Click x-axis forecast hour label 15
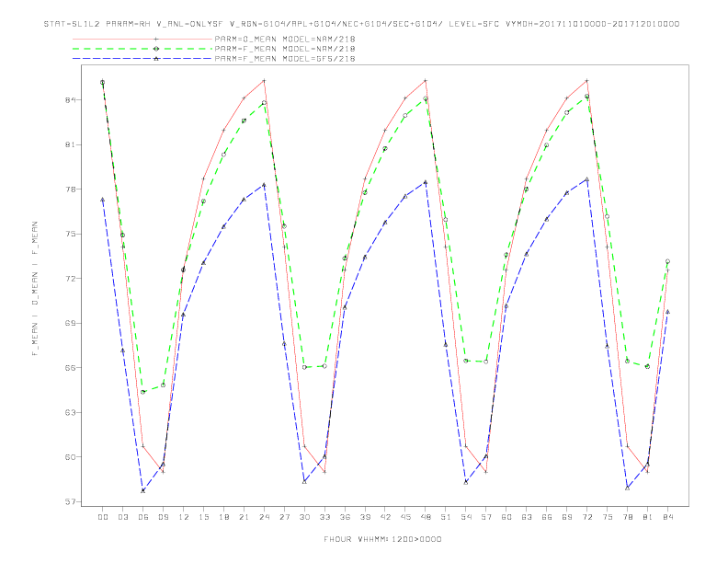 [204, 517]
